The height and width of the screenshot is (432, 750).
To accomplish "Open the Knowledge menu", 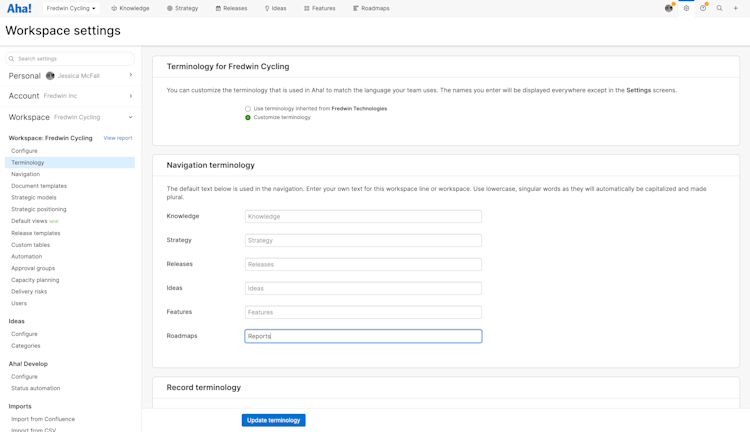I will (130, 8).
